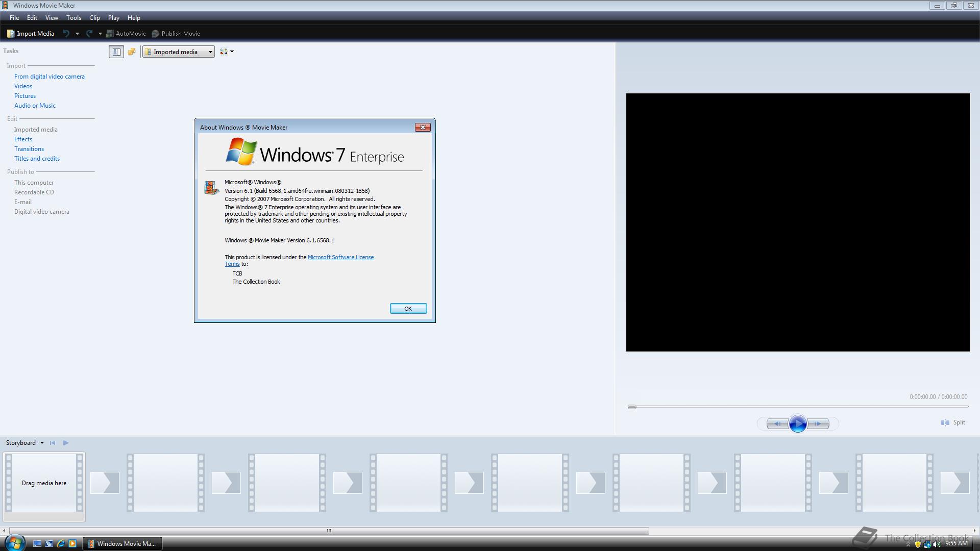Open the Transitions task link
The width and height of the screenshot is (980, 551).
(x=29, y=149)
